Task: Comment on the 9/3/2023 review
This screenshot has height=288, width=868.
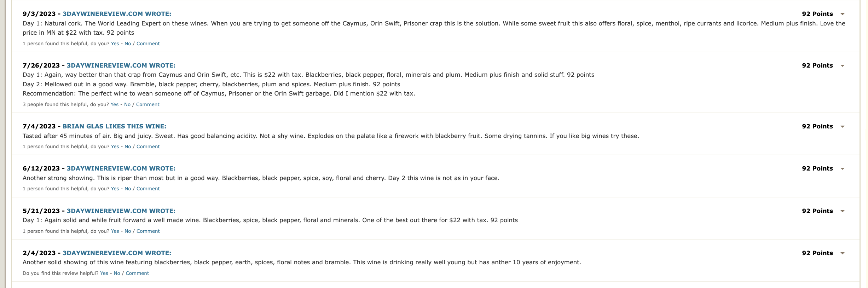Action: 148,44
